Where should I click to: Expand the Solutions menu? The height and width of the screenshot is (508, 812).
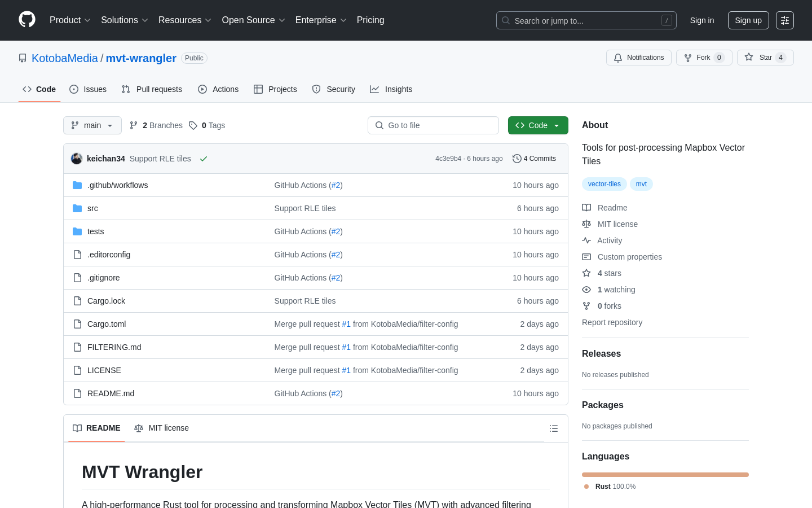coord(124,20)
